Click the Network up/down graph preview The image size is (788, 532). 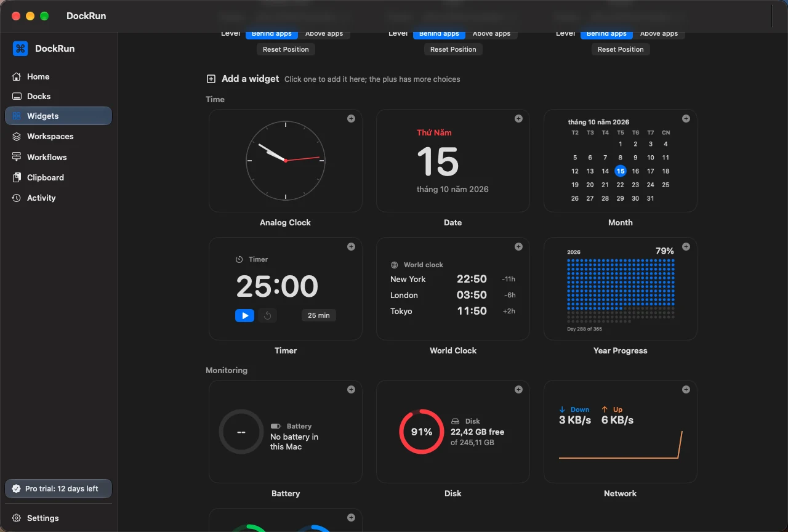621,445
